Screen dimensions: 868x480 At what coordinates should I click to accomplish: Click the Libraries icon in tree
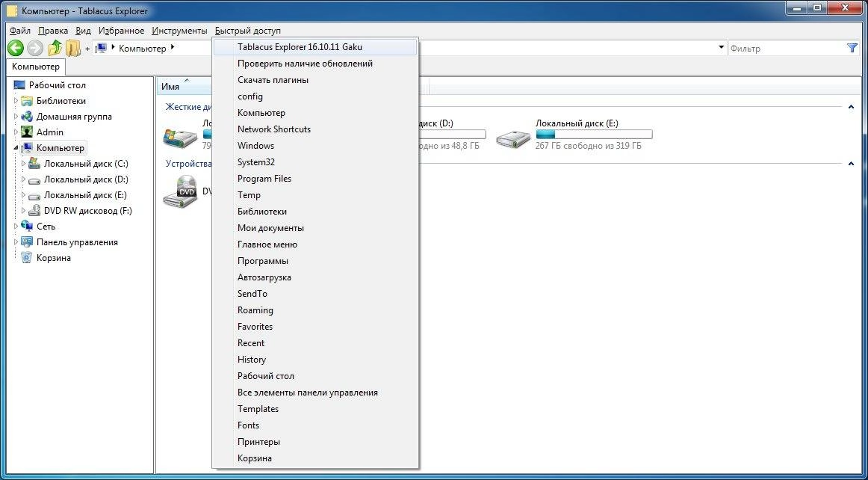click(x=27, y=101)
